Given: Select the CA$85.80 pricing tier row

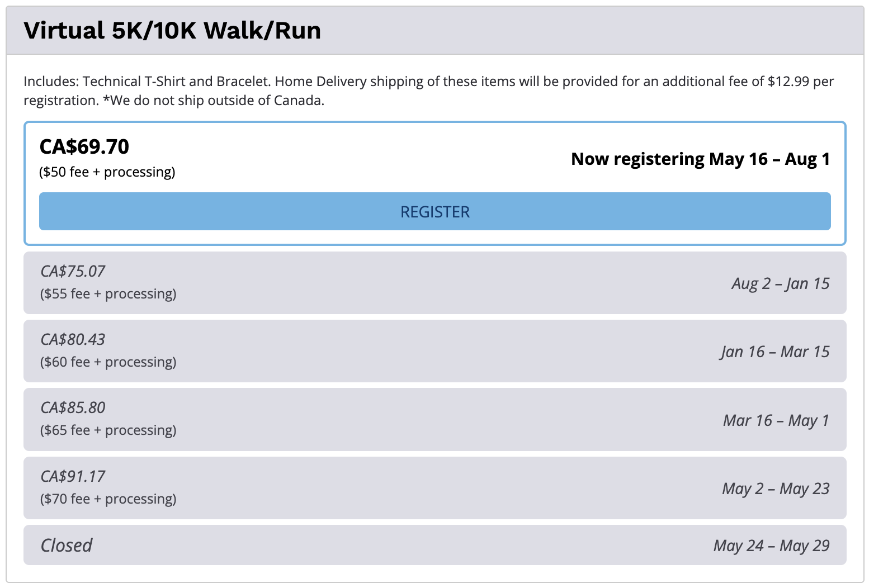Looking at the screenshot, I should pos(434,419).
